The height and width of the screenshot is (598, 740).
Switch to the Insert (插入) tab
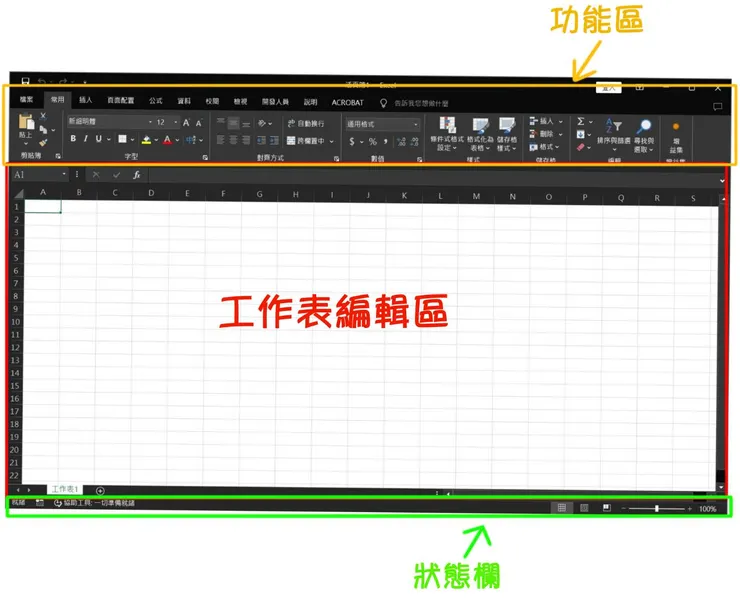pyautogui.click(x=85, y=100)
